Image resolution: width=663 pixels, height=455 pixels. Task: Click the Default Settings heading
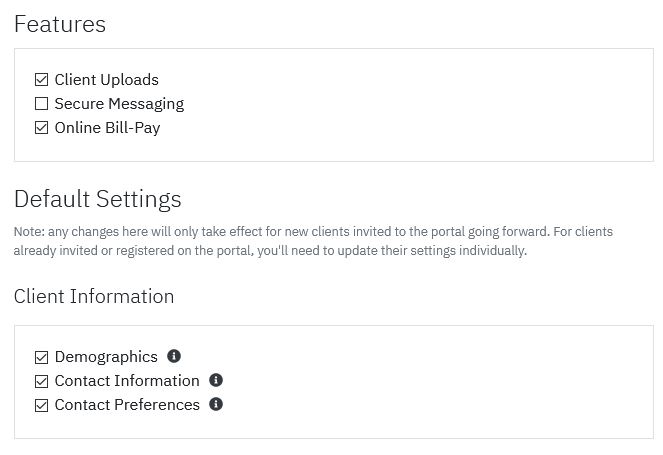point(98,199)
